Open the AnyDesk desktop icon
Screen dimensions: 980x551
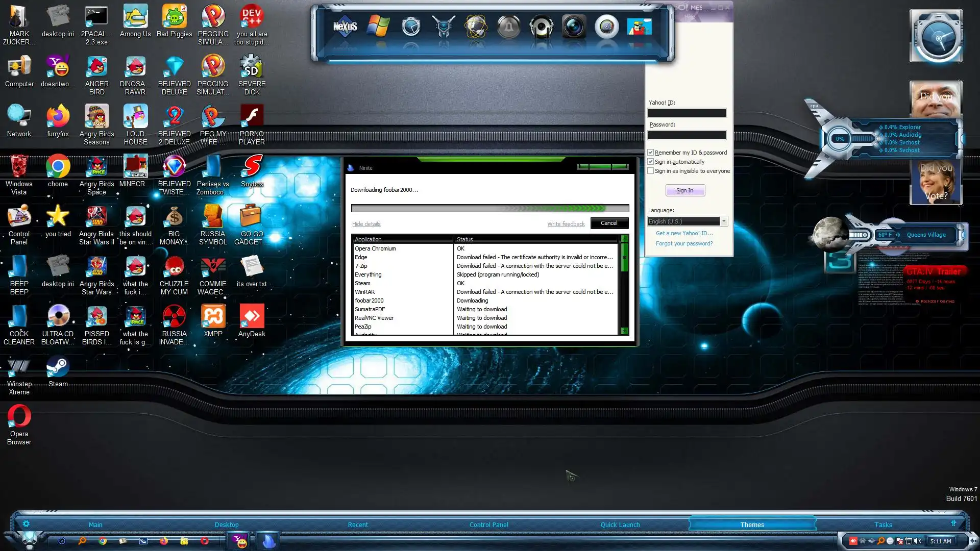point(252,317)
